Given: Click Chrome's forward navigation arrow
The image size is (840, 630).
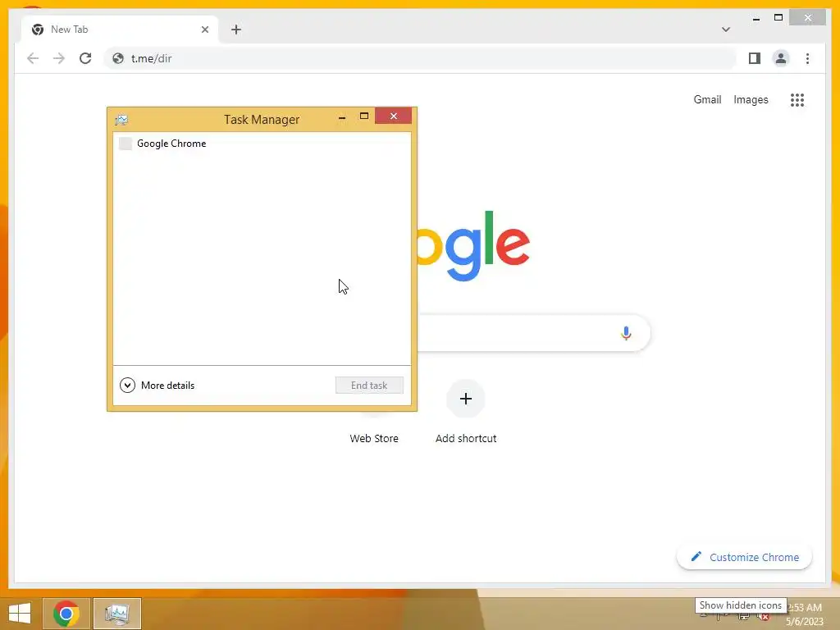Looking at the screenshot, I should click(x=59, y=58).
